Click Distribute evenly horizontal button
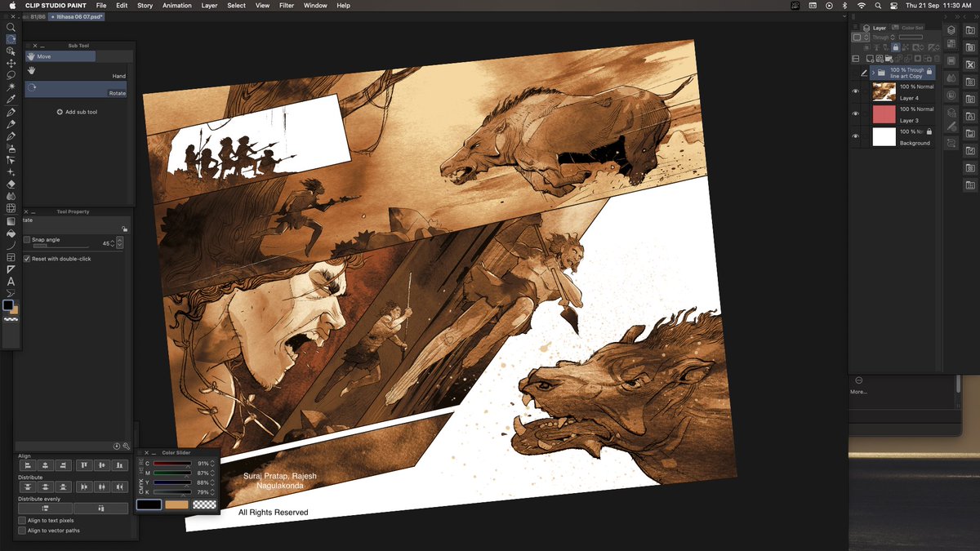Viewport: 980px width, 551px height. (x=100, y=509)
